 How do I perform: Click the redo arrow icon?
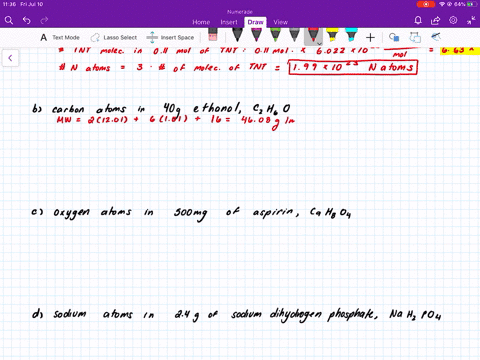coord(44,21)
